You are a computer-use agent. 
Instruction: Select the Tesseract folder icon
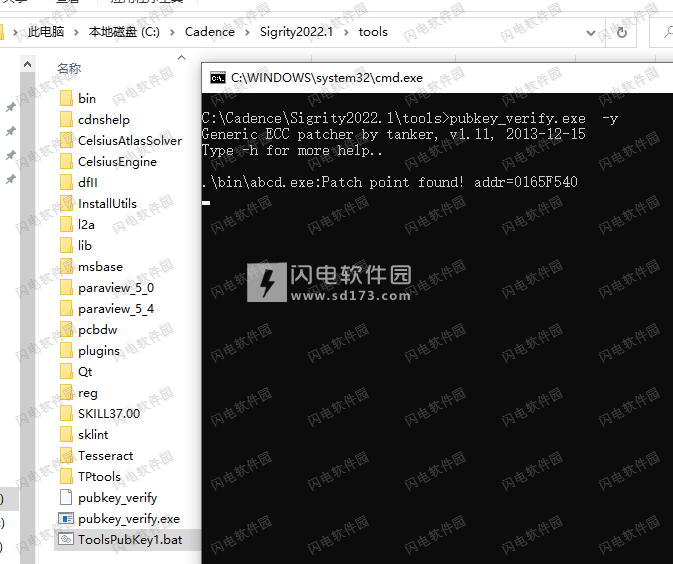click(x=66, y=456)
